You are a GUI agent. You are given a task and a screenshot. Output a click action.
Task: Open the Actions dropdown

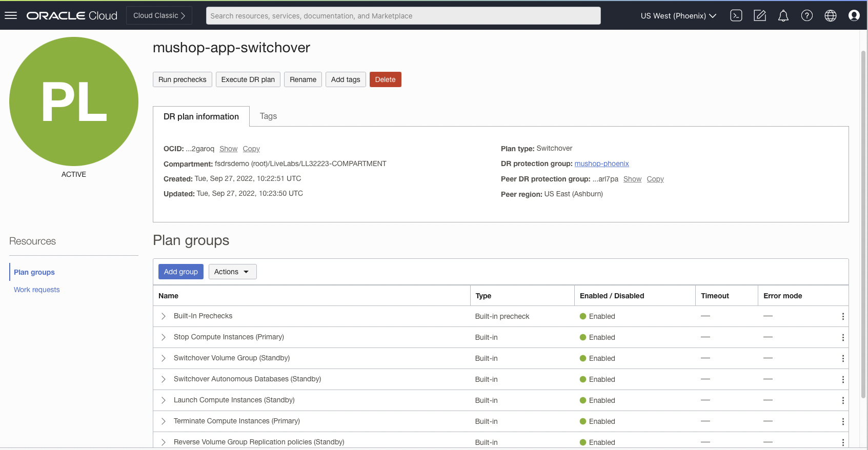coord(232,272)
